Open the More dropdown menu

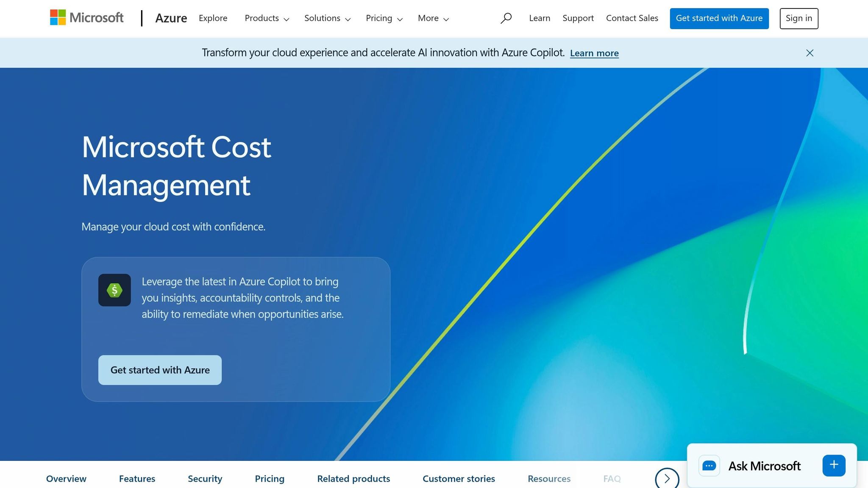433,18
